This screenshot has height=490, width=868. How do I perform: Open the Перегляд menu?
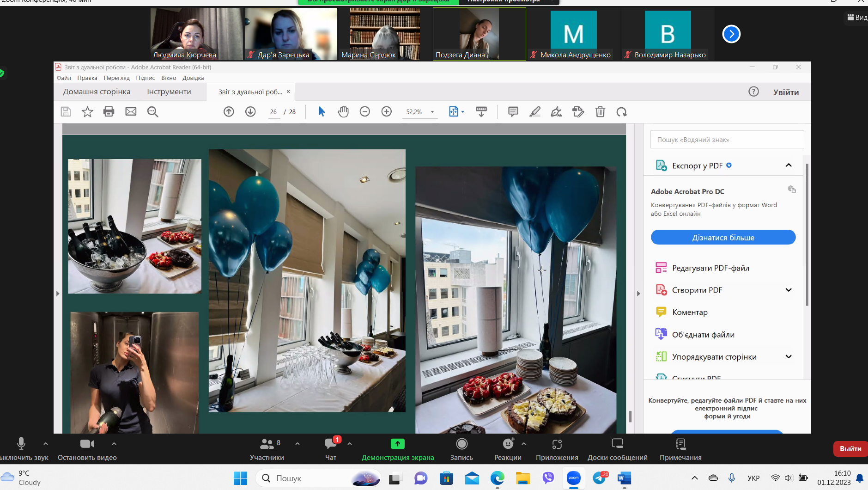coord(116,78)
